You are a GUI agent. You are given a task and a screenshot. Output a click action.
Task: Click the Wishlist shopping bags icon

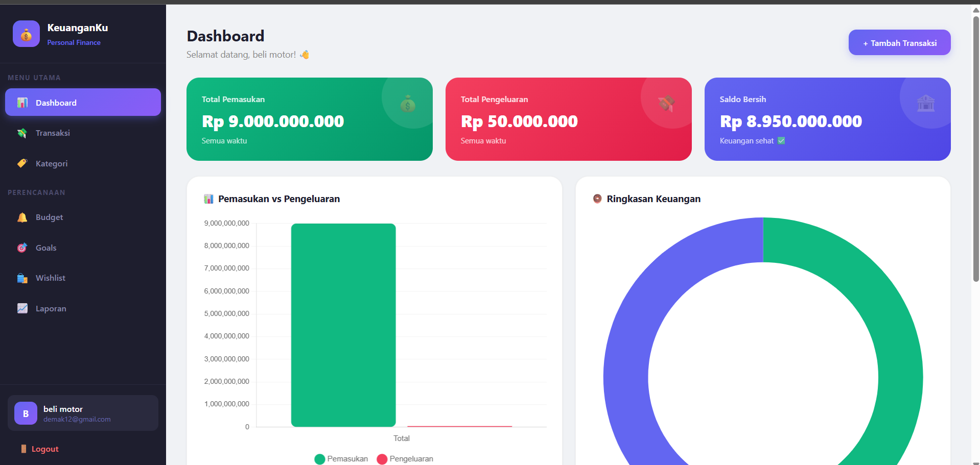22,278
